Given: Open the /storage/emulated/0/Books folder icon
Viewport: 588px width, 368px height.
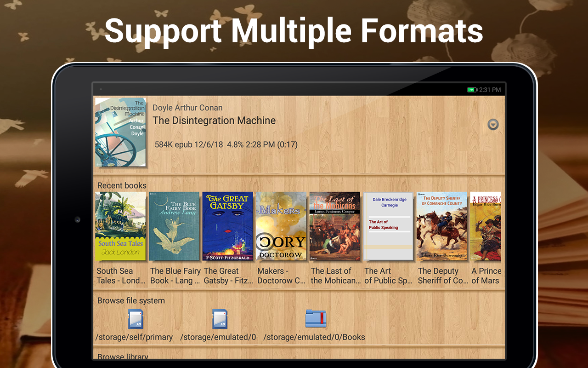Looking at the screenshot, I should click(316, 319).
